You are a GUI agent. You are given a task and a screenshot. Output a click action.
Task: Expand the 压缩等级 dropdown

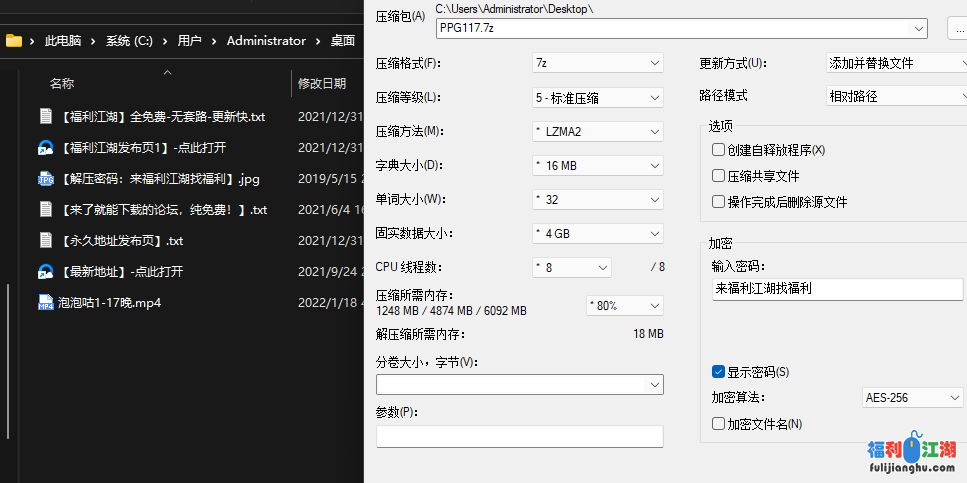597,98
